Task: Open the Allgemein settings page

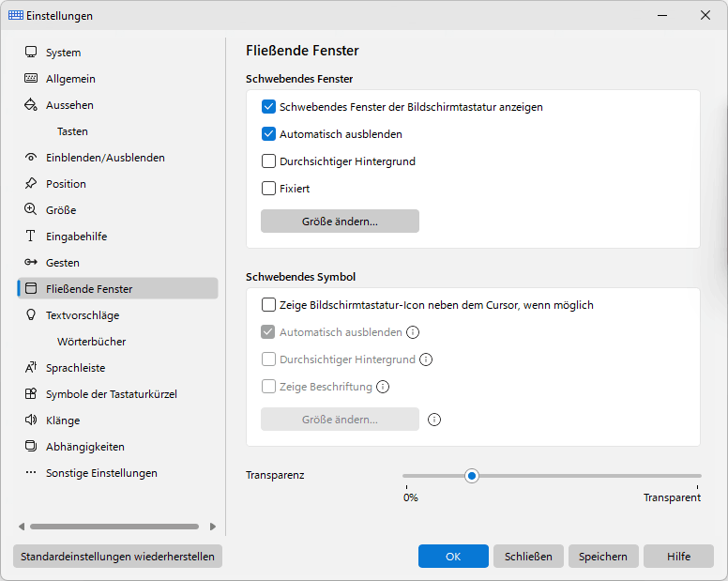Action: click(117, 79)
